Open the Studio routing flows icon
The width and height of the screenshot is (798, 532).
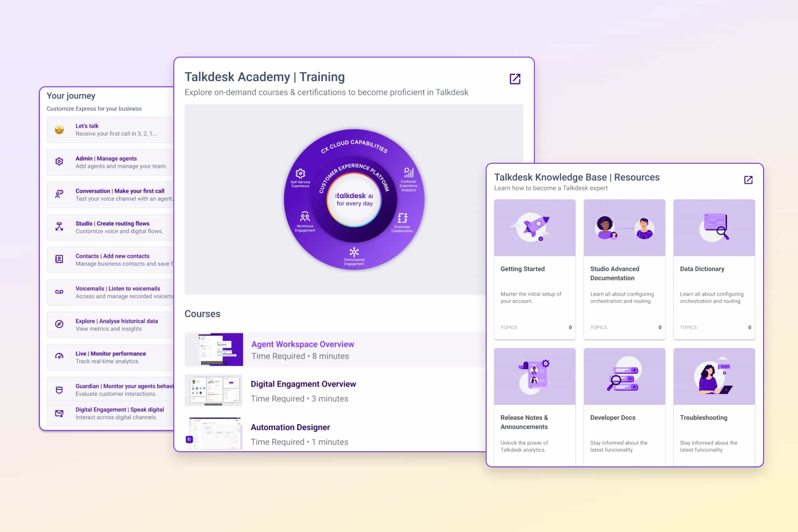pos(59,227)
